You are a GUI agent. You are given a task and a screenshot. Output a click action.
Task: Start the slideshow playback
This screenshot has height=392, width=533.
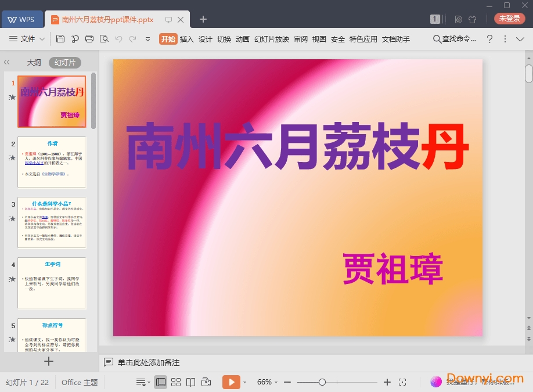(x=231, y=382)
